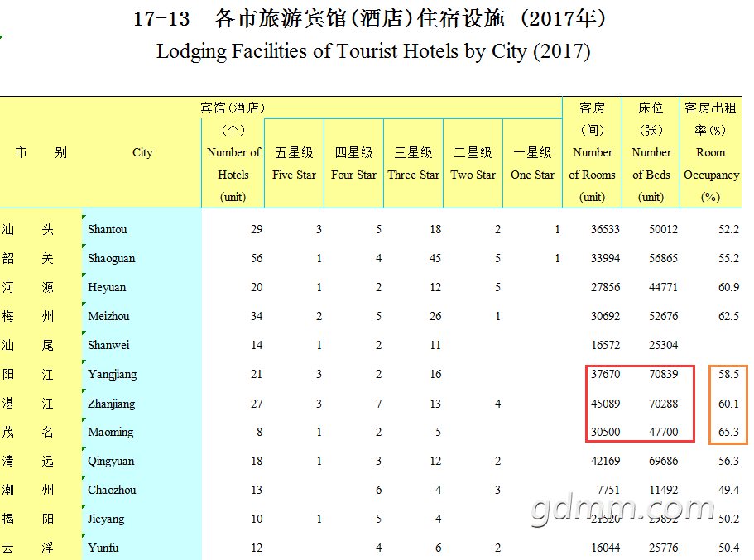Image resolution: width=754 pixels, height=560 pixels.
Task: Click the Number of Hotels header
Action: tap(233, 164)
